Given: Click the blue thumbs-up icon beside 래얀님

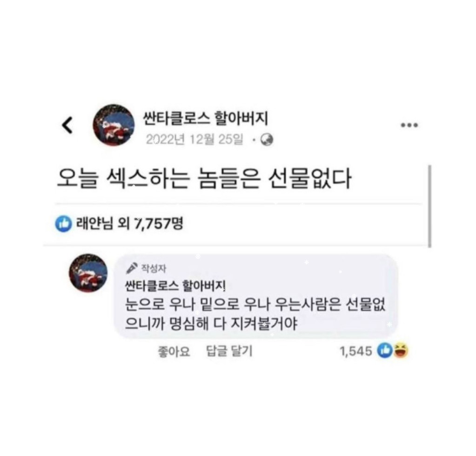Looking at the screenshot, I should [63, 224].
